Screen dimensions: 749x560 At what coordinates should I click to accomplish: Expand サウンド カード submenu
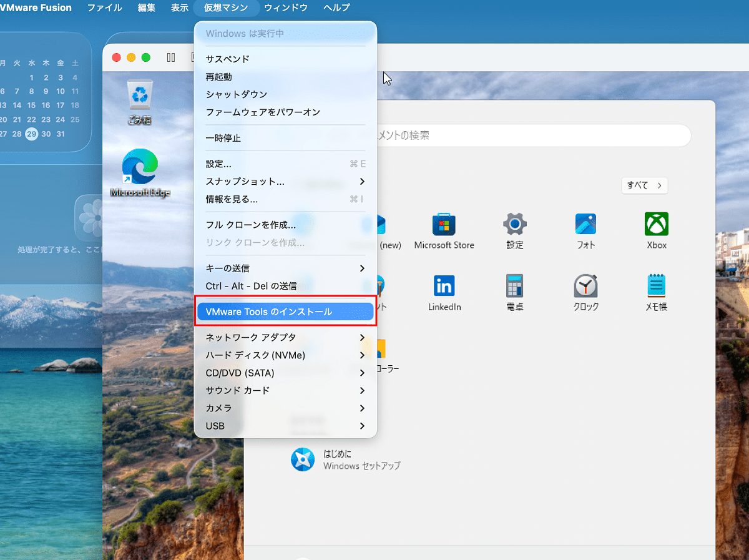(x=286, y=390)
